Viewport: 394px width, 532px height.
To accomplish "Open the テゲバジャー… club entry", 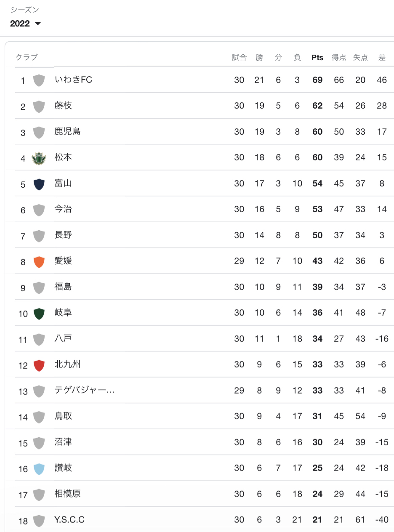I will pos(85,390).
